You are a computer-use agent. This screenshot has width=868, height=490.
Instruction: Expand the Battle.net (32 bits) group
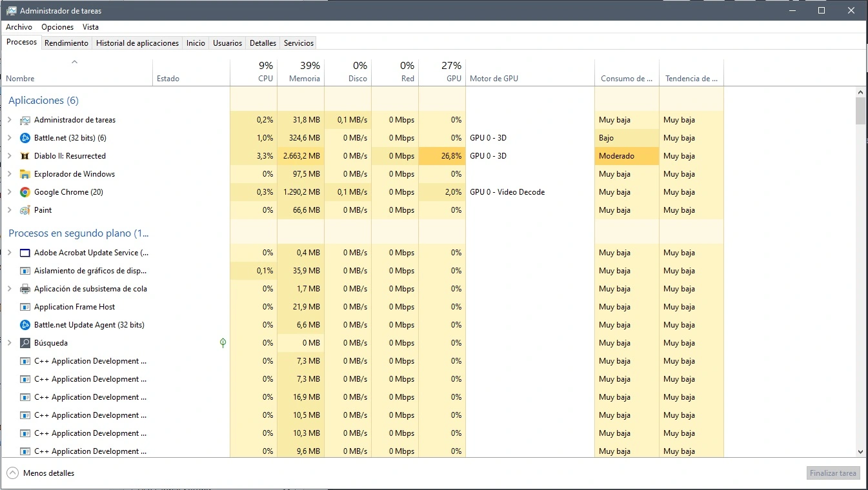tap(9, 138)
